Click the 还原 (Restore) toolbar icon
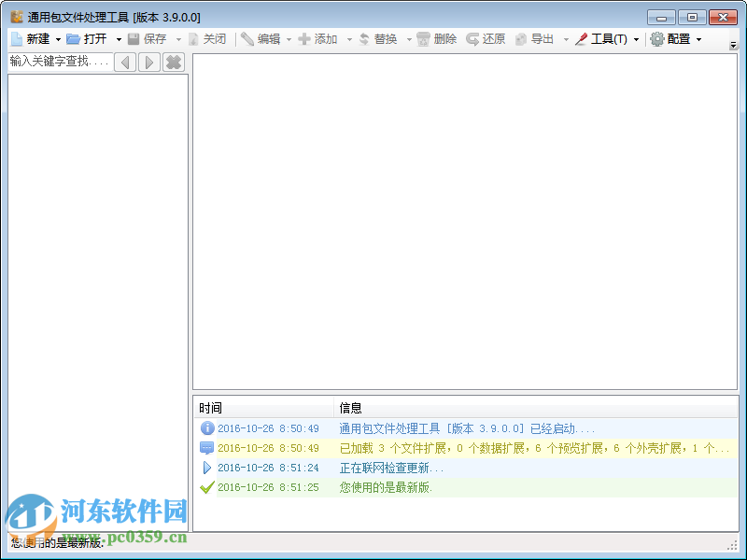 pos(482,39)
